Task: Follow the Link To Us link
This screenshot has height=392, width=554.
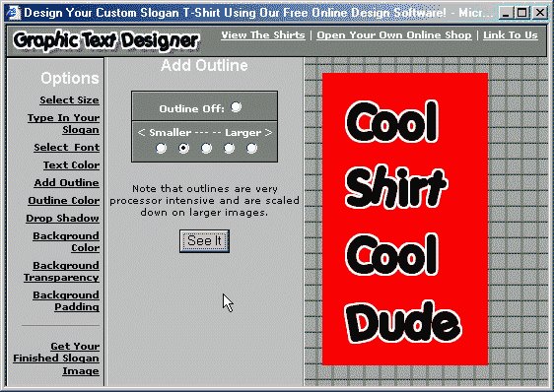Action: pos(511,35)
